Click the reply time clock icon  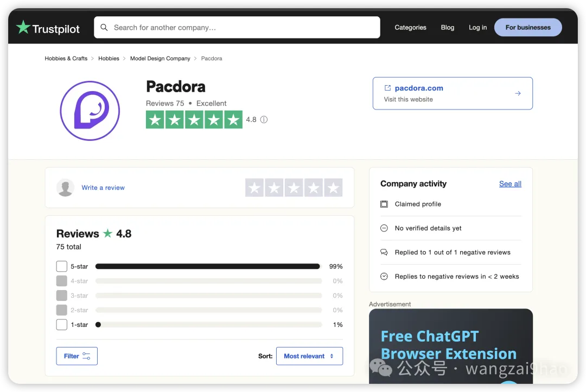click(x=384, y=277)
